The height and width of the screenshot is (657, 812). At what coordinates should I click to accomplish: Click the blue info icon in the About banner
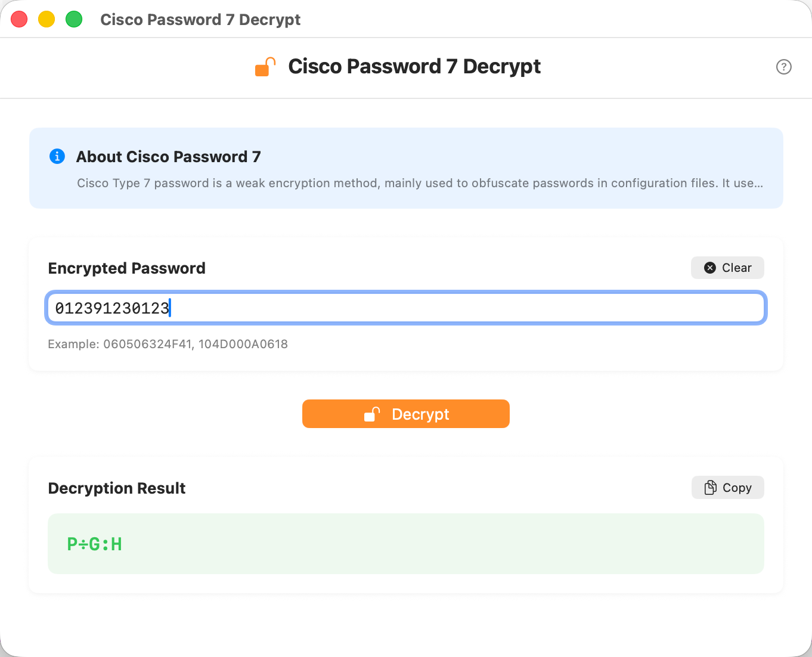(57, 156)
